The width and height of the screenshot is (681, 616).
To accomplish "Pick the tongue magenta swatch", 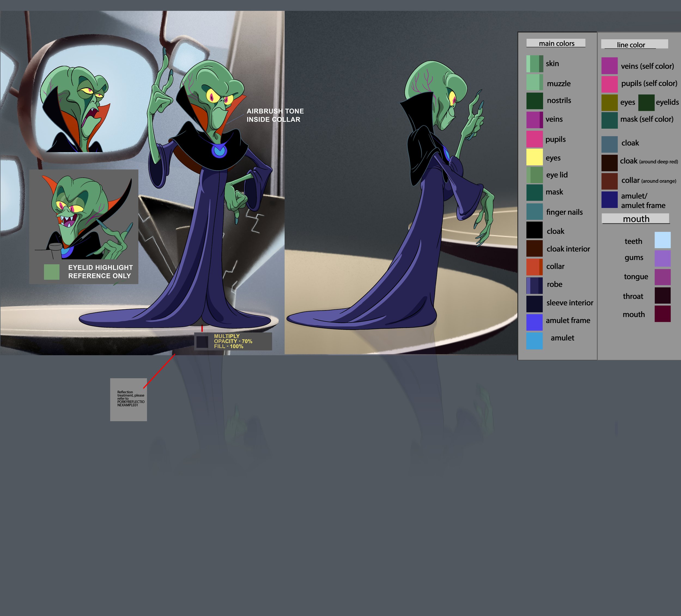I will point(662,277).
